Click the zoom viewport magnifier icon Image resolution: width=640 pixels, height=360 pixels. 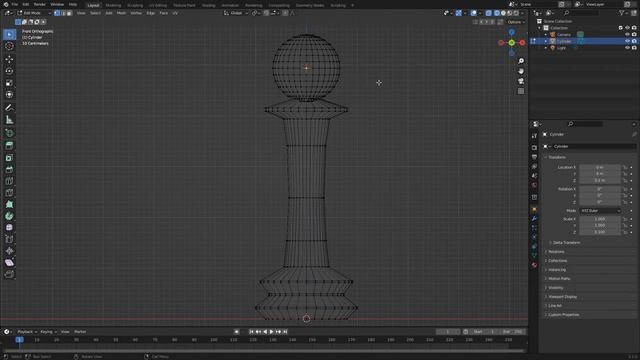click(x=521, y=61)
